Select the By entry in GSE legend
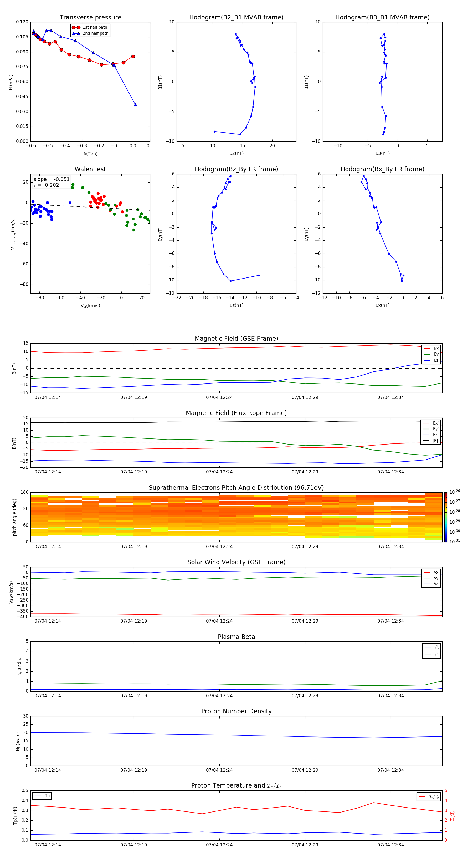This screenshot has height=868, width=473. click(x=431, y=354)
